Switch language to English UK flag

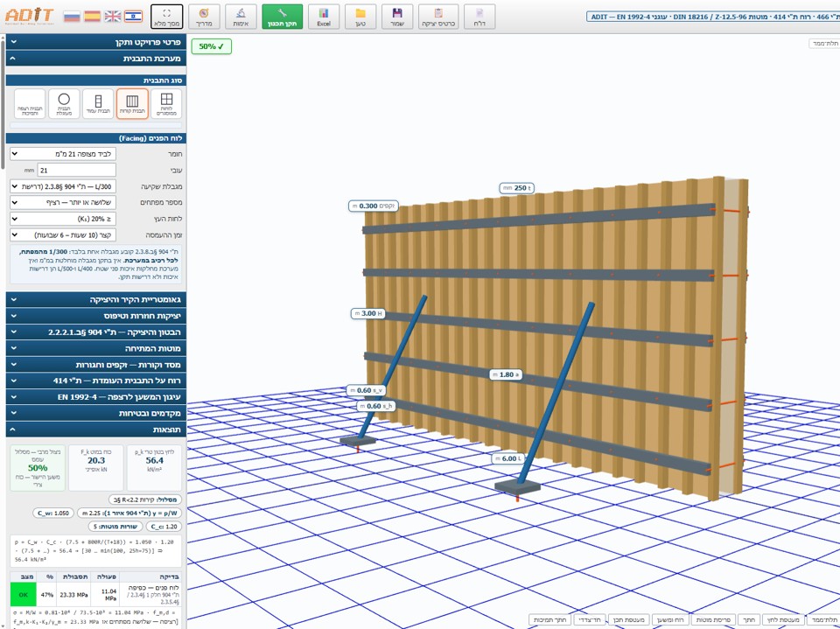113,17
